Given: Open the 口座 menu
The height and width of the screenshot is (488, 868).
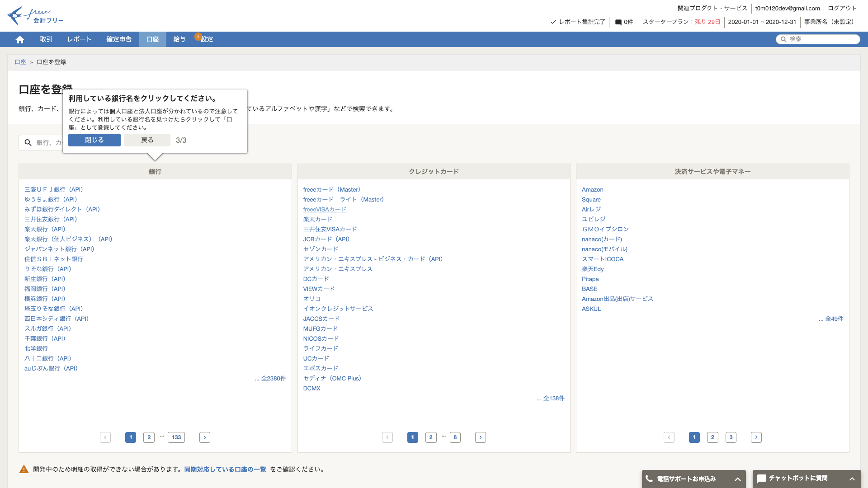Looking at the screenshot, I should [x=153, y=39].
